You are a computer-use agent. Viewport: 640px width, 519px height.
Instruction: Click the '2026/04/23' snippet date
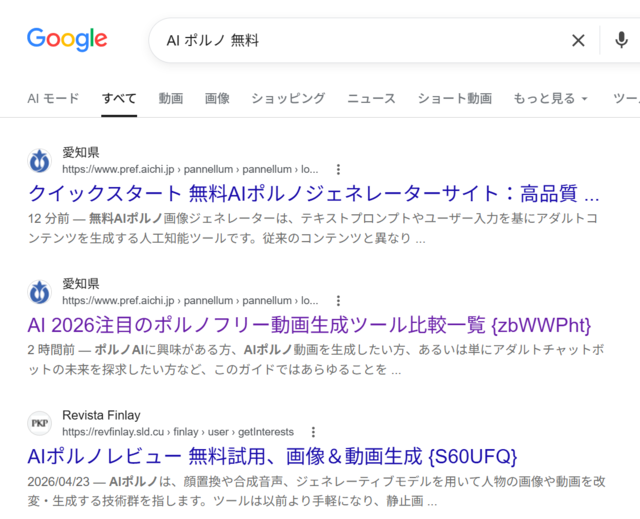coord(58,481)
